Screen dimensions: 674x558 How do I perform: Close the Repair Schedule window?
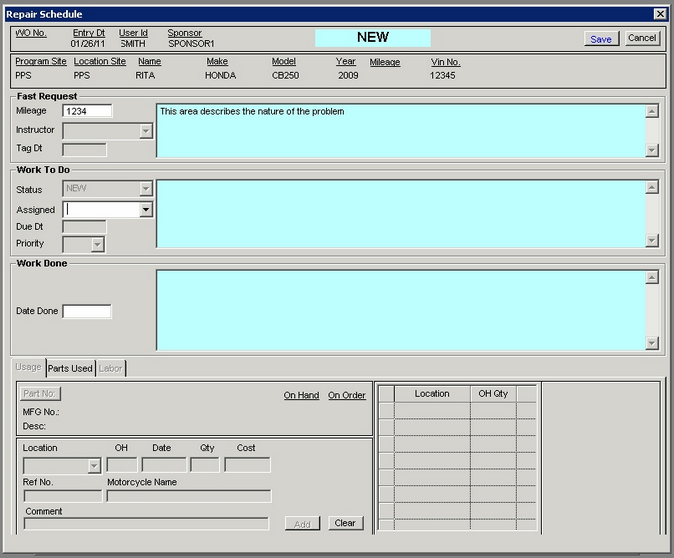coord(660,14)
